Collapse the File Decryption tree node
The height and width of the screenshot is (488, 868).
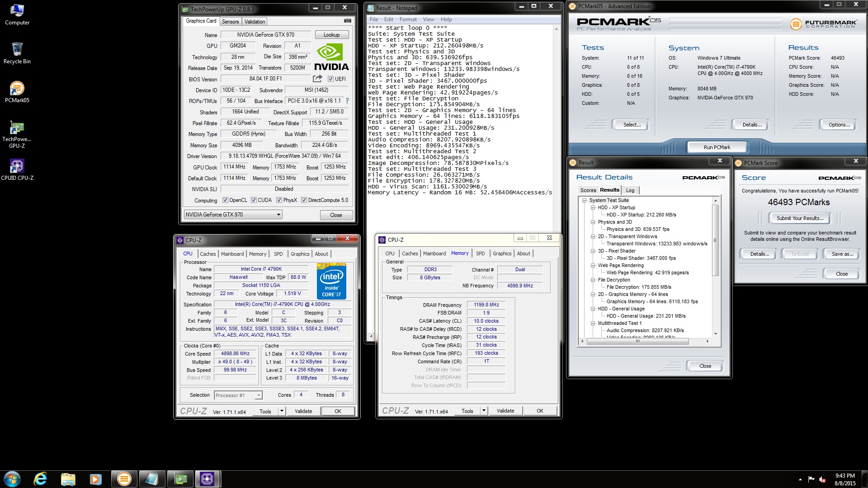593,280
